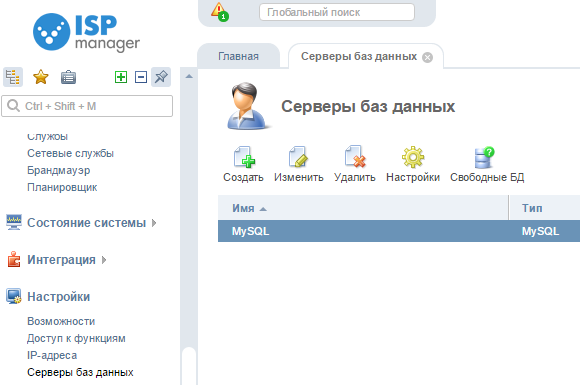
Task: Open the clipboard menu icon in sidebar
Action: click(68, 77)
